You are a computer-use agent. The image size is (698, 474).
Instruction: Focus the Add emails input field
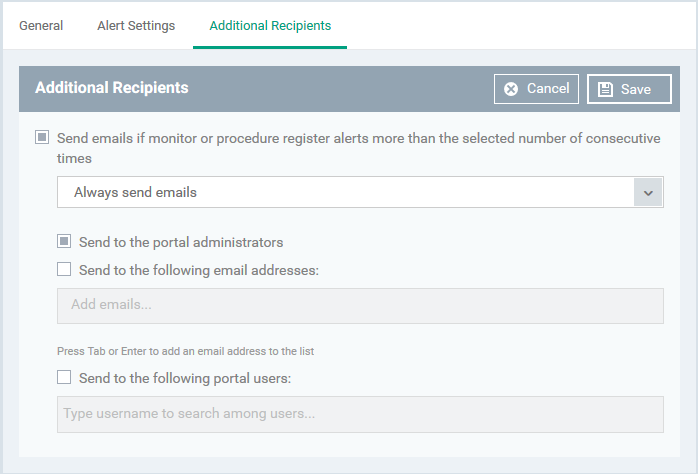(360, 306)
